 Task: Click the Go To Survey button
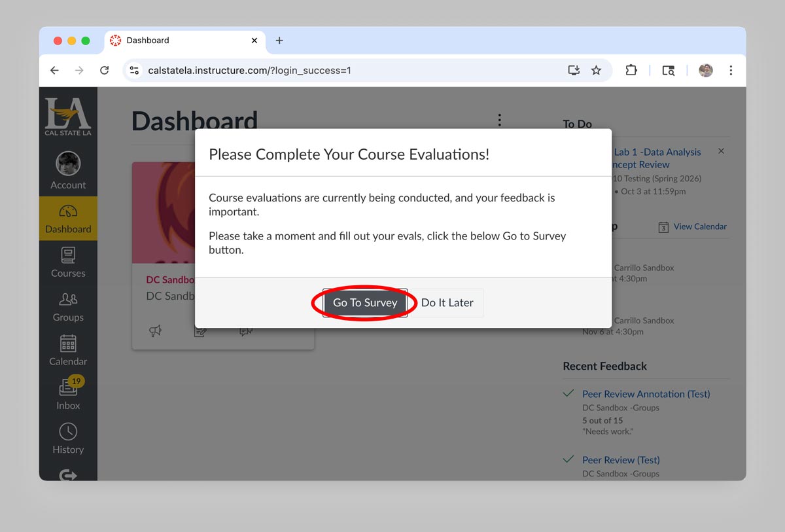click(364, 302)
